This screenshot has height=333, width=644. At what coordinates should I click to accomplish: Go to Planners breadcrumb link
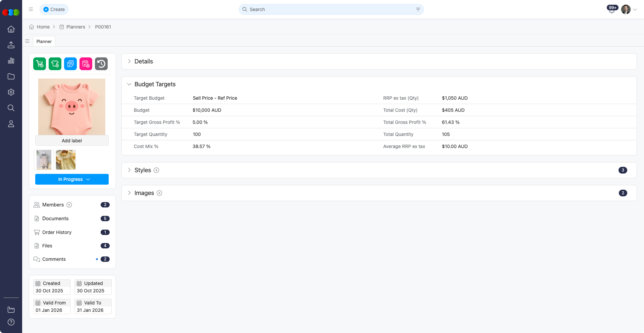tap(75, 27)
